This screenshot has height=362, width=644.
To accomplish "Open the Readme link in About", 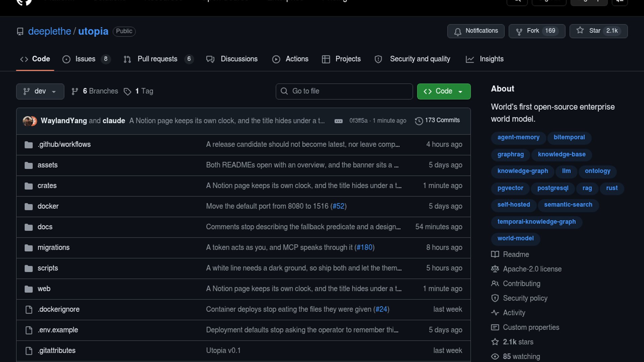I will click(x=510, y=255).
